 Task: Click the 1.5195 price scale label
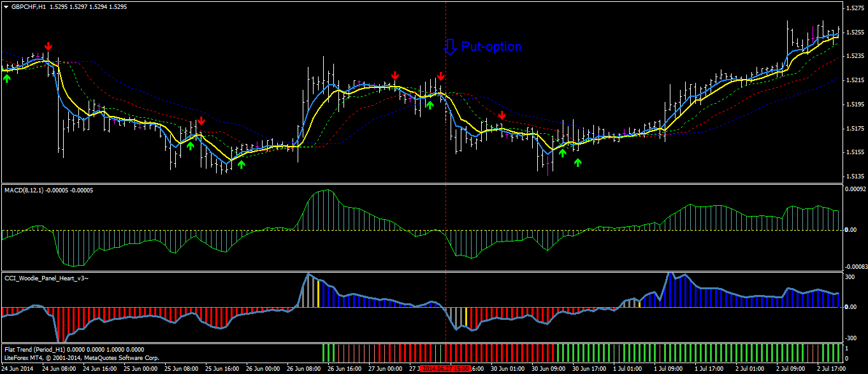[x=854, y=104]
